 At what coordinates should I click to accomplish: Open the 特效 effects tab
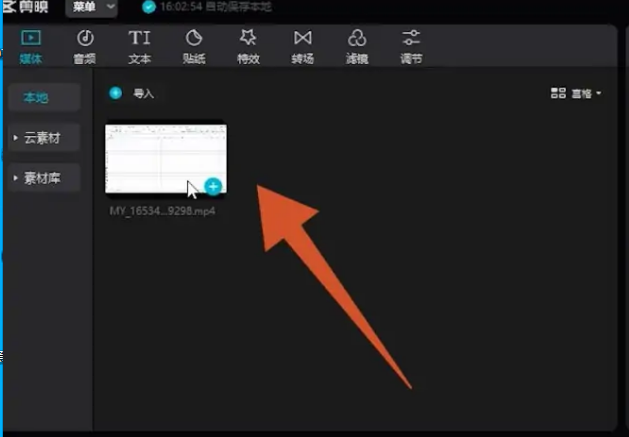(x=248, y=47)
